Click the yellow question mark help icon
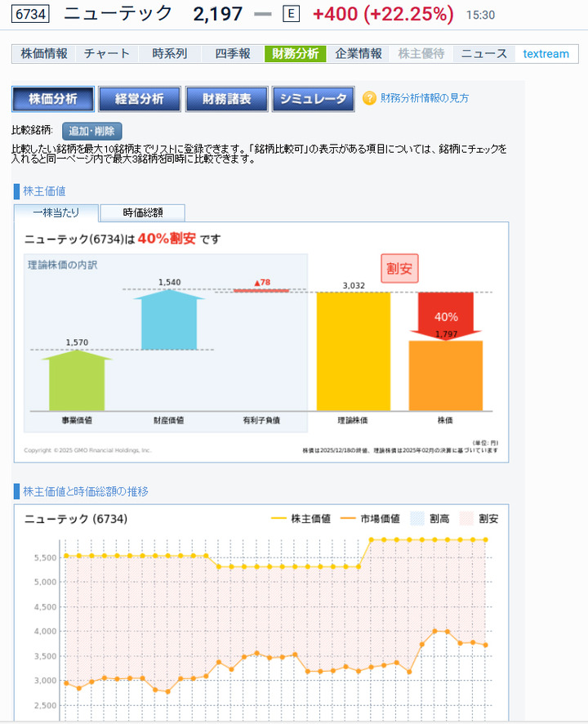 click(369, 98)
